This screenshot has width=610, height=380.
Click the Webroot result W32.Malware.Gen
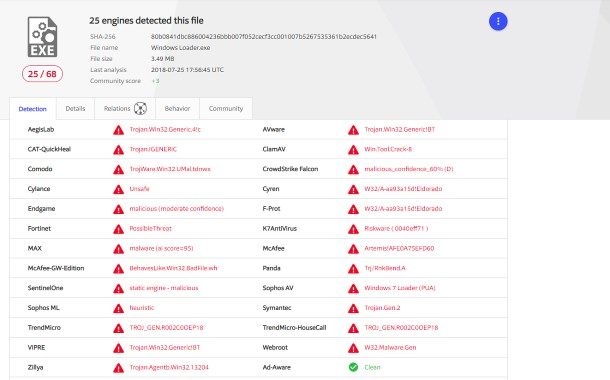point(390,347)
